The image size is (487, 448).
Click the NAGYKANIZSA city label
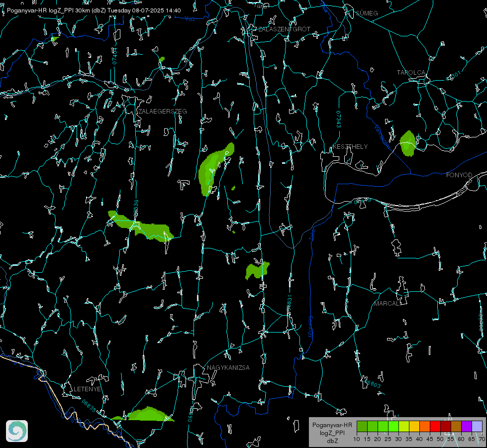click(228, 368)
